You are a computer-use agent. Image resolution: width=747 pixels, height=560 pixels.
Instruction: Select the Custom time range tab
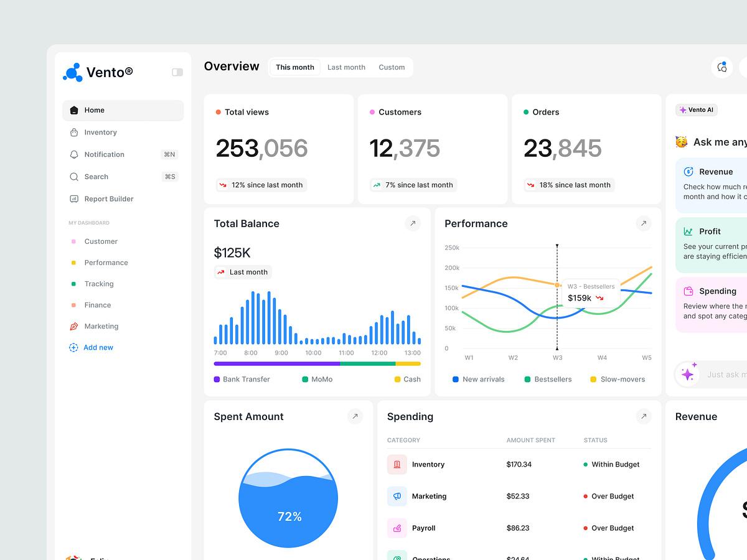pyautogui.click(x=392, y=67)
